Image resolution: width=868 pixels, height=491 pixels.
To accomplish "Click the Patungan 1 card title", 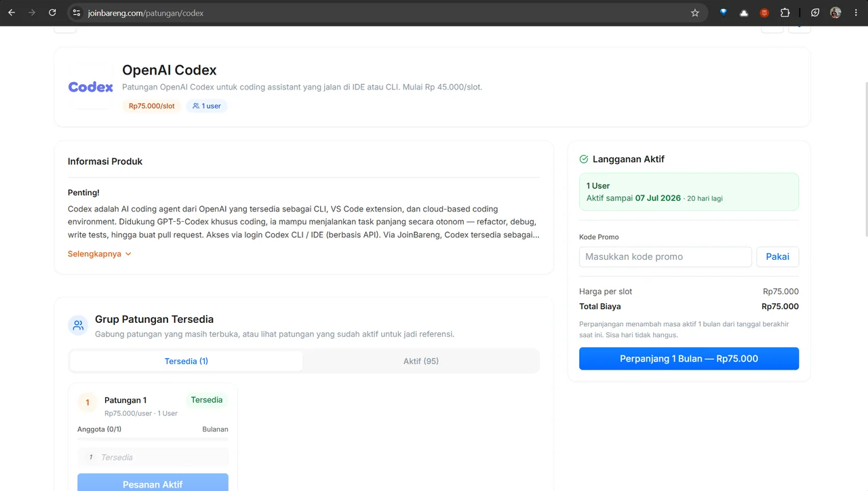I will [x=125, y=400].
